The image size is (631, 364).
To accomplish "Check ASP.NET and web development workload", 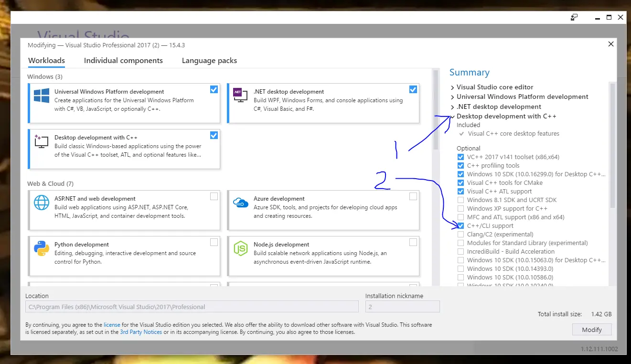I will tap(214, 196).
